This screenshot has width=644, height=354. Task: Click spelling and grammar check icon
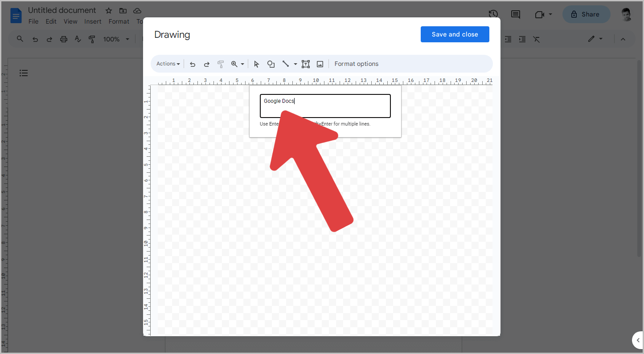(x=78, y=39)
